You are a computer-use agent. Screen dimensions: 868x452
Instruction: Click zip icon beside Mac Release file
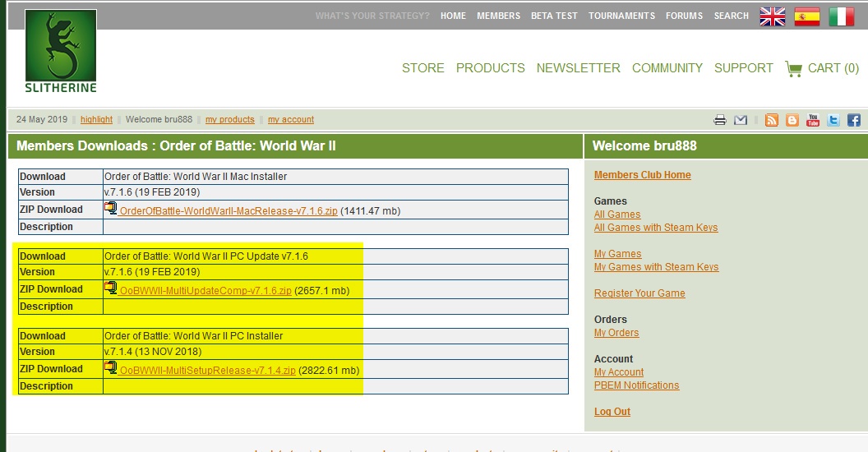tap(111, 209)
